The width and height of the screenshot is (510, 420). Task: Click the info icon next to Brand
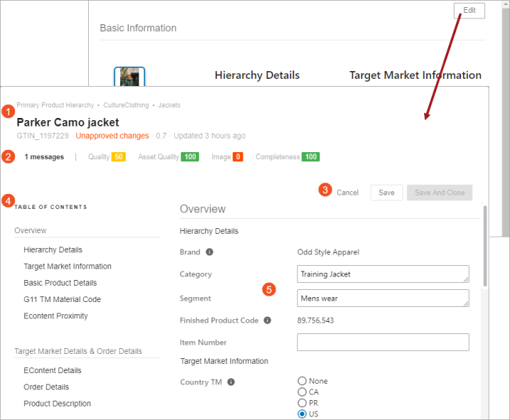[210, 252]
